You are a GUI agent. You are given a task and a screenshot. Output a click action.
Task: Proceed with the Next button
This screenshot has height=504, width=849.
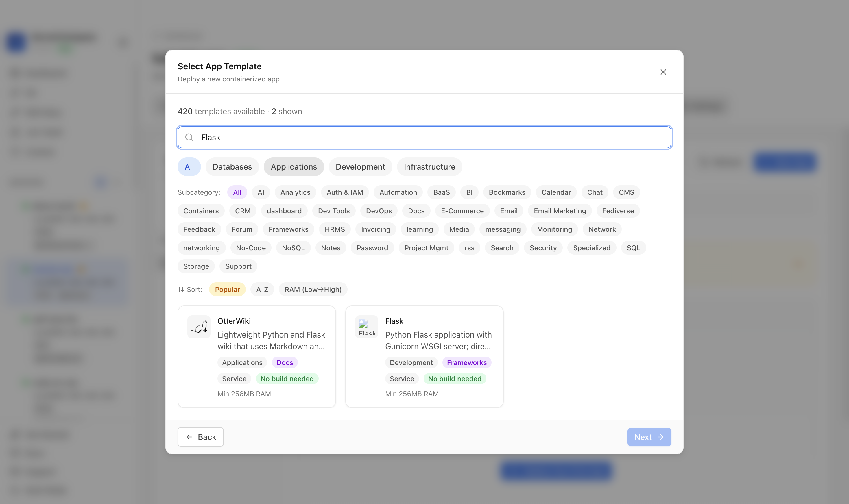pyautogui.click(x=649, y=437)
